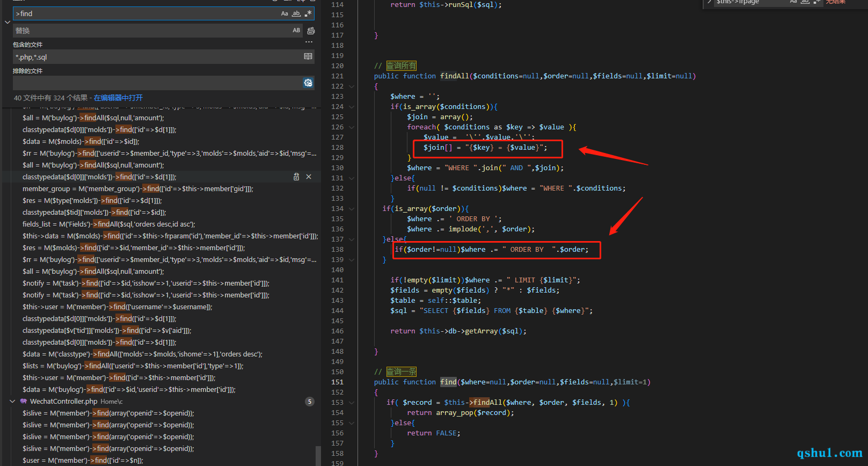The image size is (868, 466).
Task: Open result $lists = M('buylog')->findAll
Action: click(x=133, y=366)
